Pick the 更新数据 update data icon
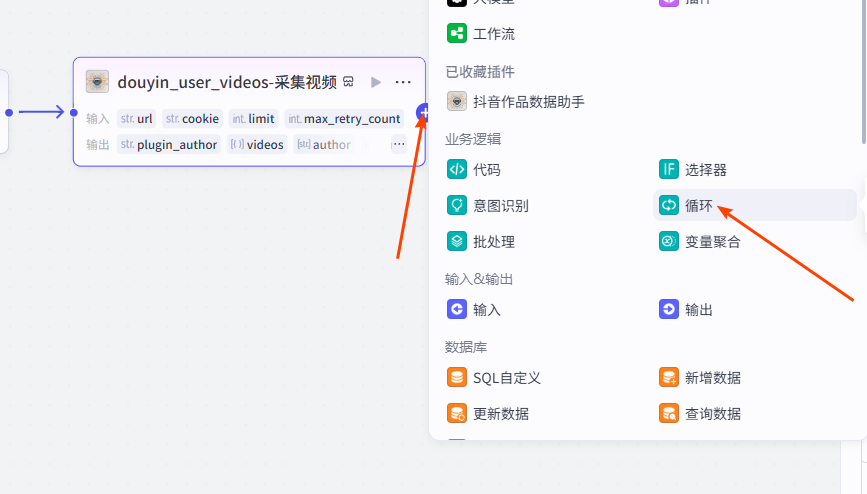This screenshot has height=494, width=867. pyautogui.click(x=457, y=414)
